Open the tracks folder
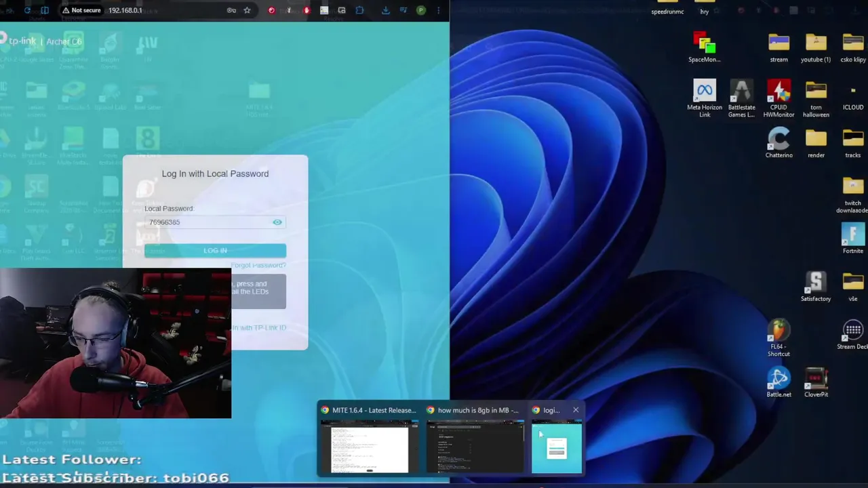This screenshot has height=488, width=868. [x=852, y=144]
